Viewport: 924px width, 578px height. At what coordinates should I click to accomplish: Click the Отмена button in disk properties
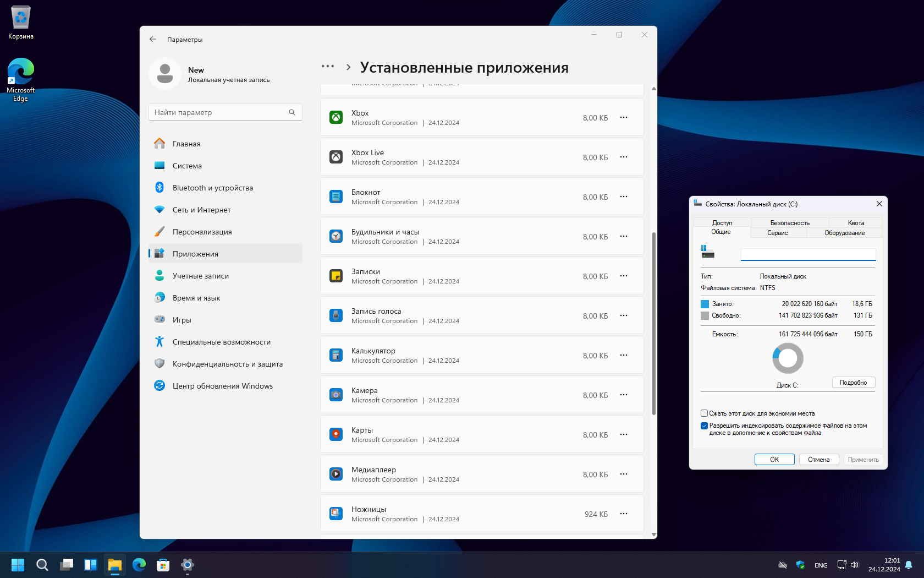[x=818, y=460]
